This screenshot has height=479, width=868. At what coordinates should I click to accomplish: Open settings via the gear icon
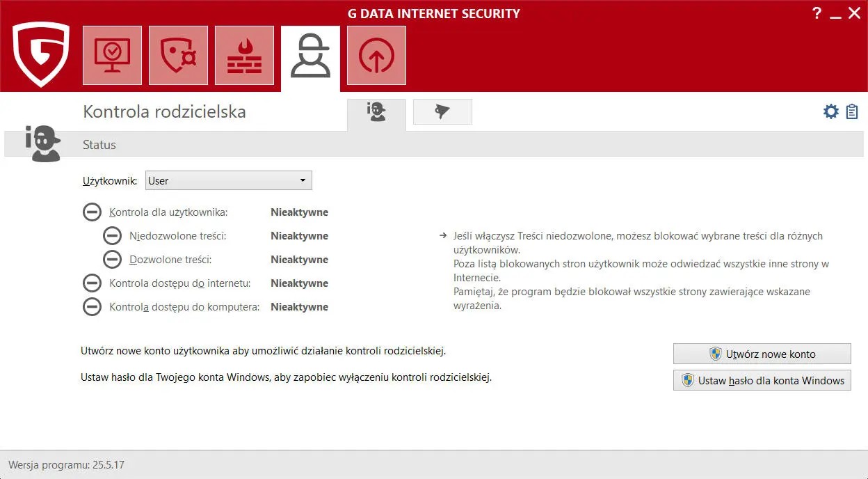(x=830, y=111)
